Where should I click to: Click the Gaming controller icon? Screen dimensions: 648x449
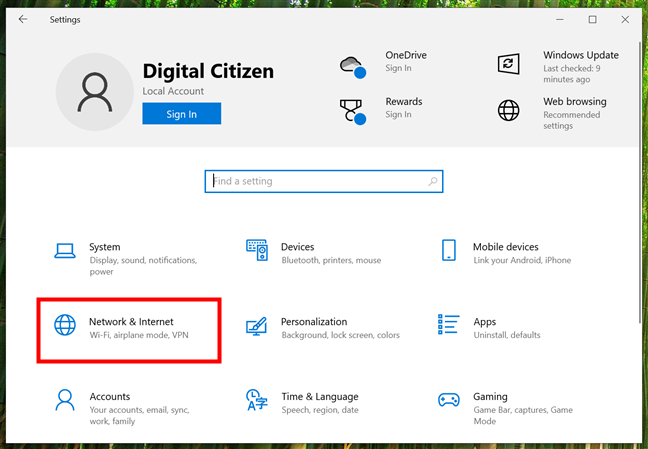pyautogui.click(x=449, y=400)
